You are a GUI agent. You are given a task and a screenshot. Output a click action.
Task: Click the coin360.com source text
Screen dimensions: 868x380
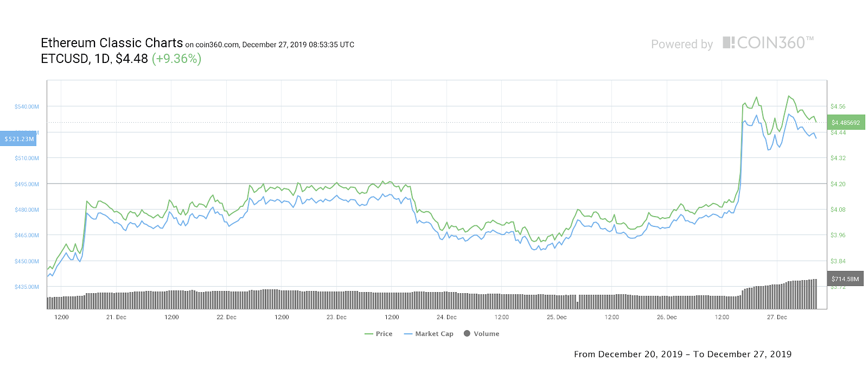[217, 45]
